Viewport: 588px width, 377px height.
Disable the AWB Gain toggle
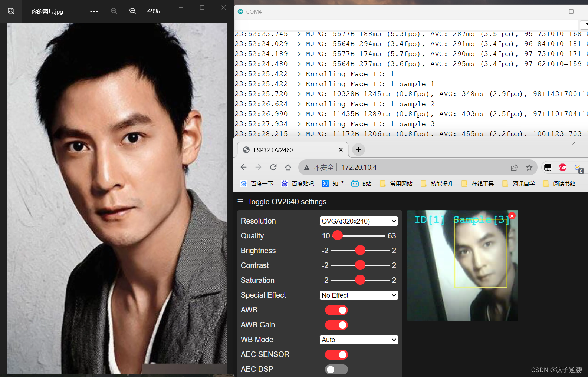tap(336, 325)
